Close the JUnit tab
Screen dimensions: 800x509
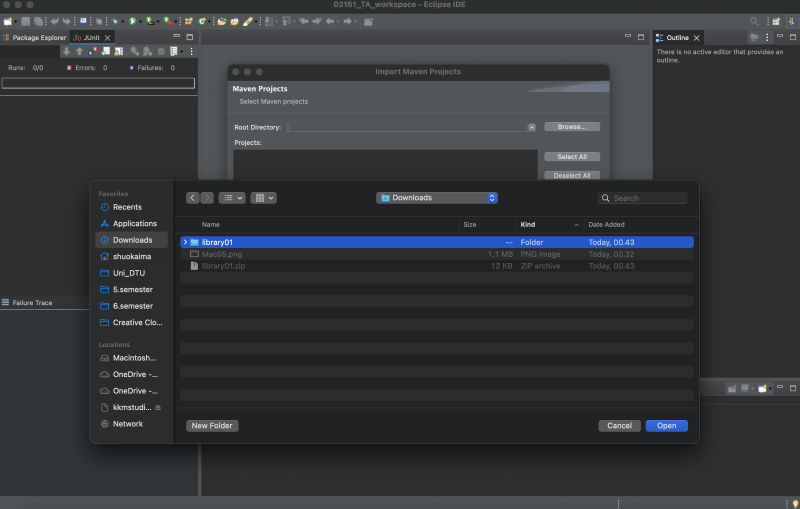tap(107, 38)
